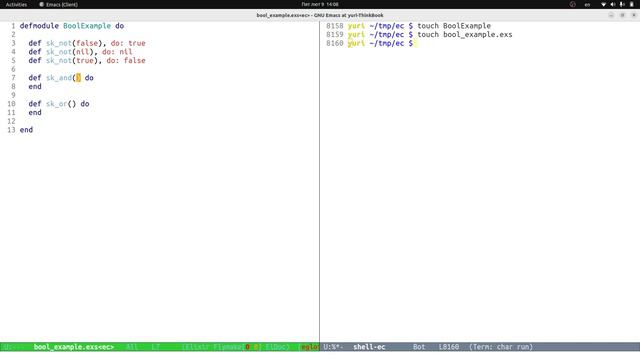Click the U:%*- buffer status in shell mode line

tap(333, 347)
